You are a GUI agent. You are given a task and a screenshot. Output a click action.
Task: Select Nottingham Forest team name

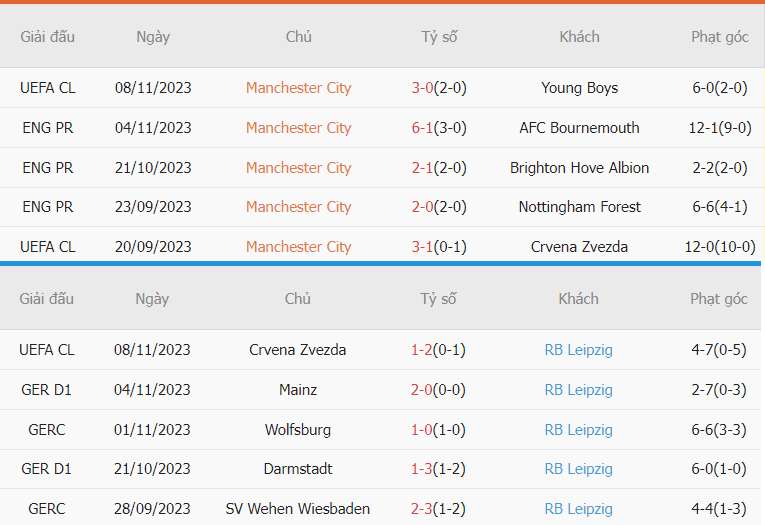point(579,207)
